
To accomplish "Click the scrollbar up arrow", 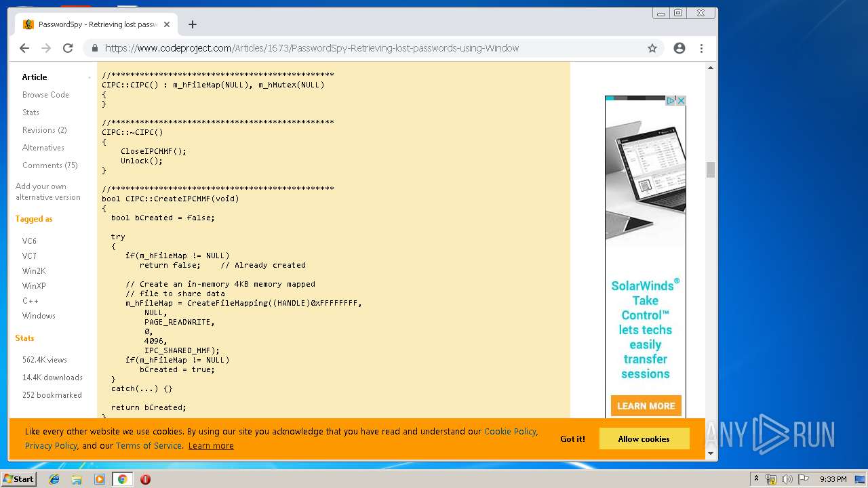I will (x=711, y=68).
